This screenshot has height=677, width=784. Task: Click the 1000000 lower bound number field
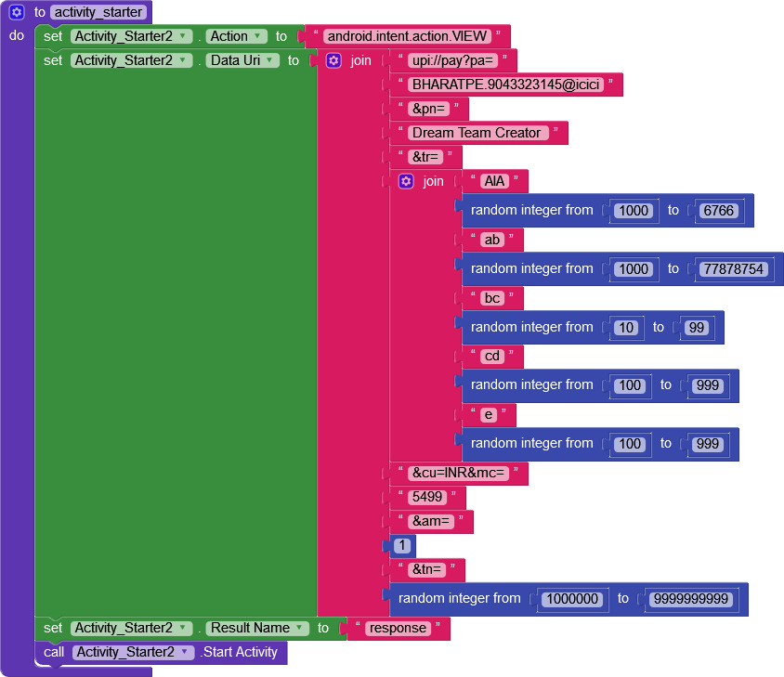[x=572, y=599]
